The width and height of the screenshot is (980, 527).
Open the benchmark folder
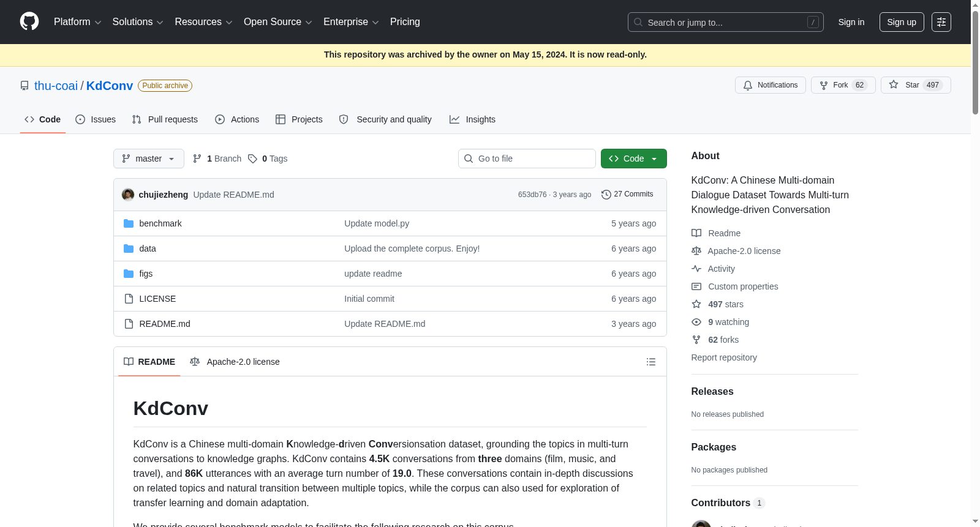[160, 223]
